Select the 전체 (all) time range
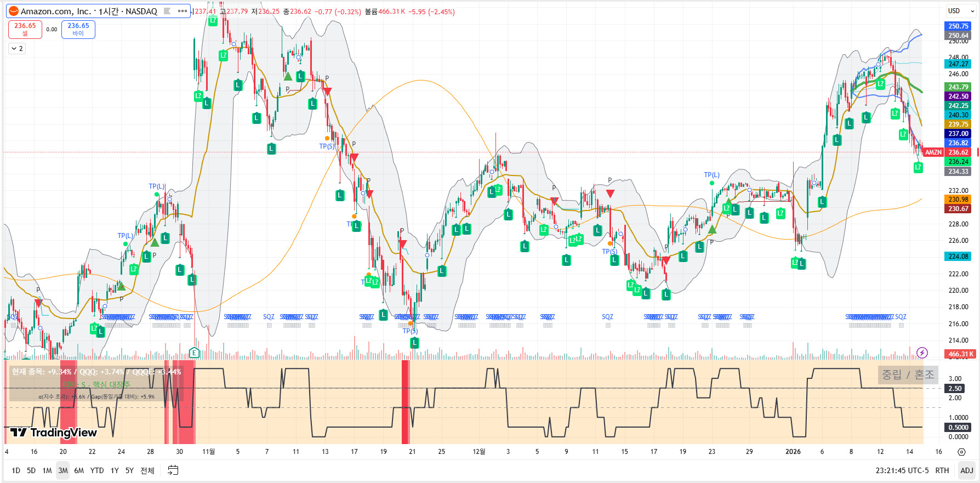This screenshot has width=980, height=483. (147, 470)
